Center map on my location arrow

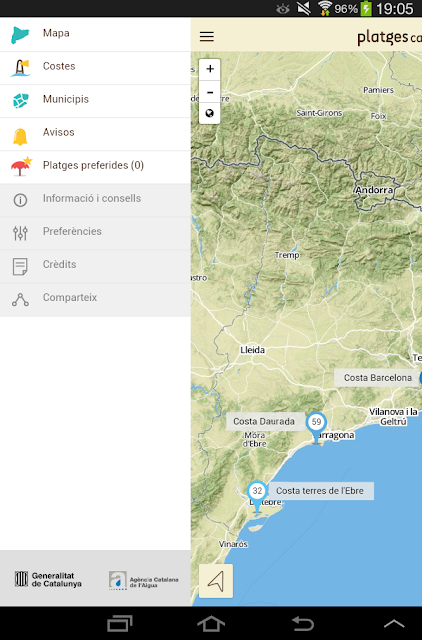click(216, 581)
